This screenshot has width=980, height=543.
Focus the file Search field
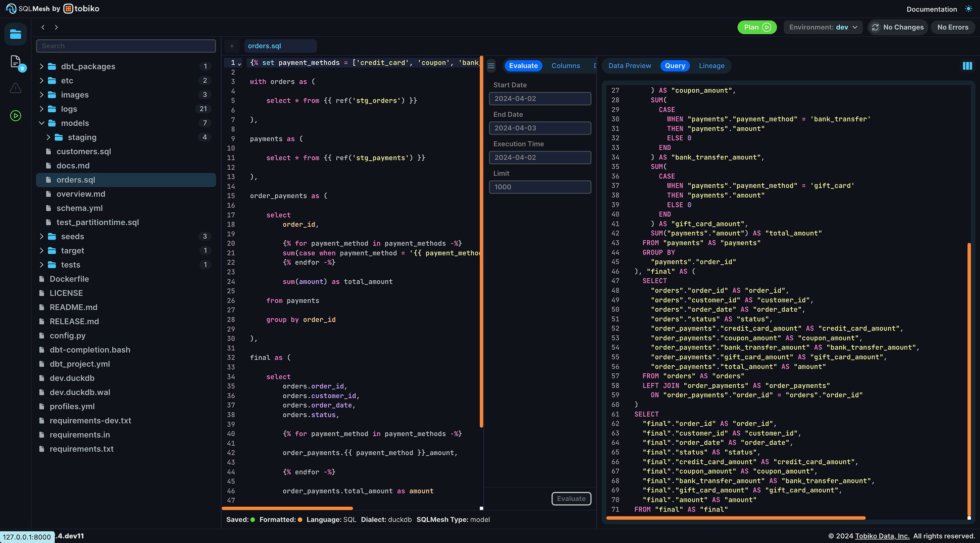(126, 46)
